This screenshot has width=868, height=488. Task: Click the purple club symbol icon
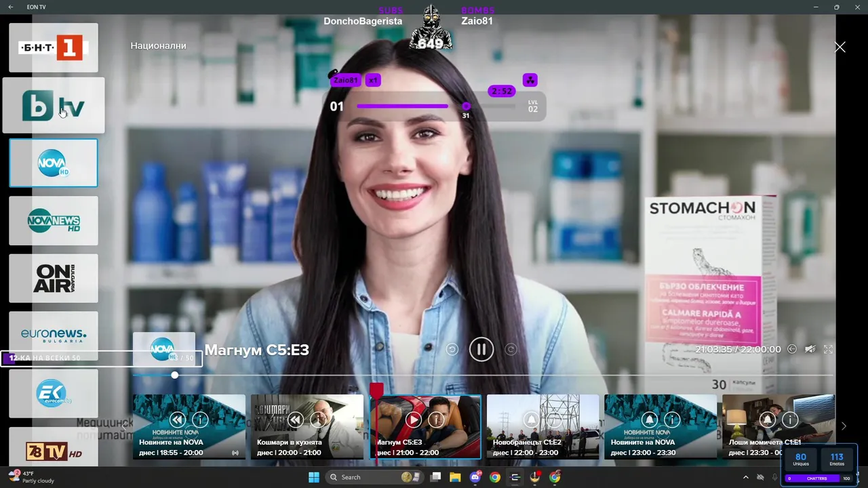tap(530, 80)
